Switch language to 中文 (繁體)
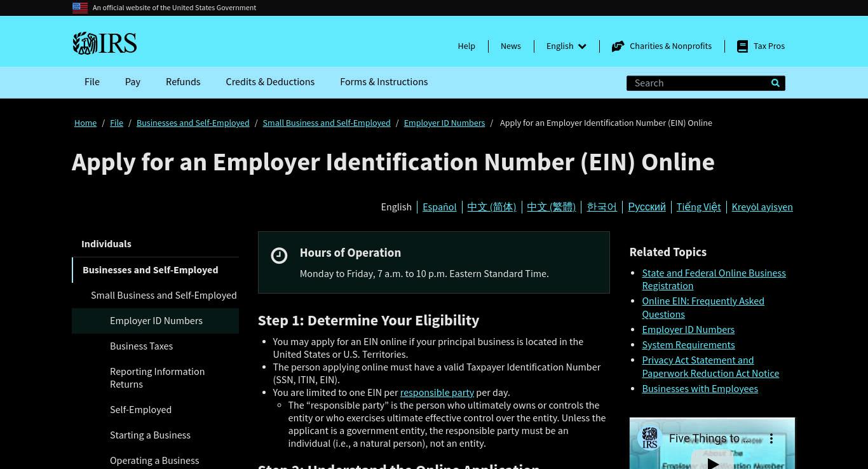Screen dimensions: 868x469 point(551,207)
